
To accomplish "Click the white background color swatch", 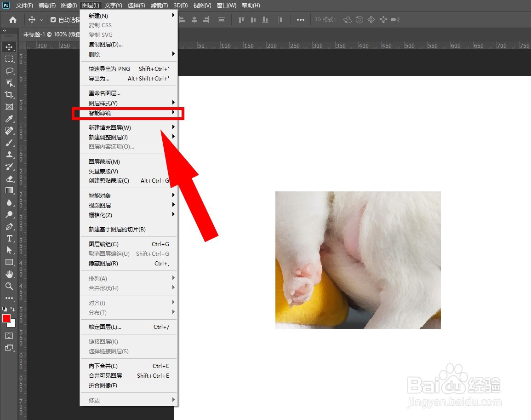I will (x=13, y=324).
